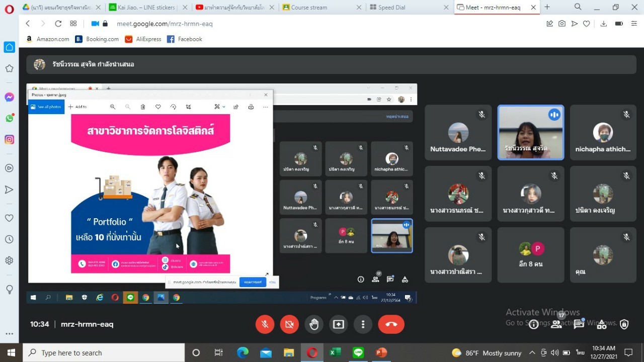This screenshot has height=362, width=644.
Task: Open Messenger from the Opera sidebar
Action: coord(9,97)
